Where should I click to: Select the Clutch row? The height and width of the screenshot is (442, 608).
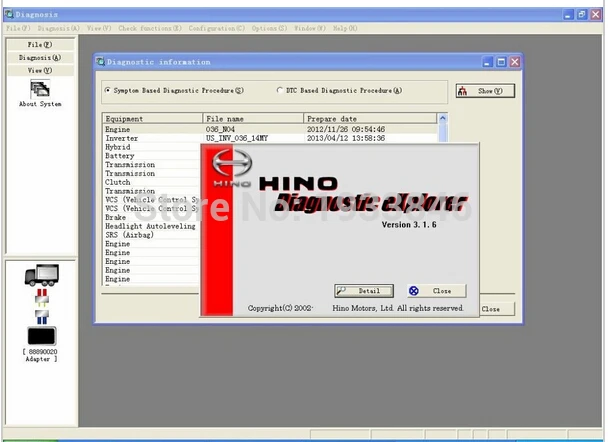152,182
